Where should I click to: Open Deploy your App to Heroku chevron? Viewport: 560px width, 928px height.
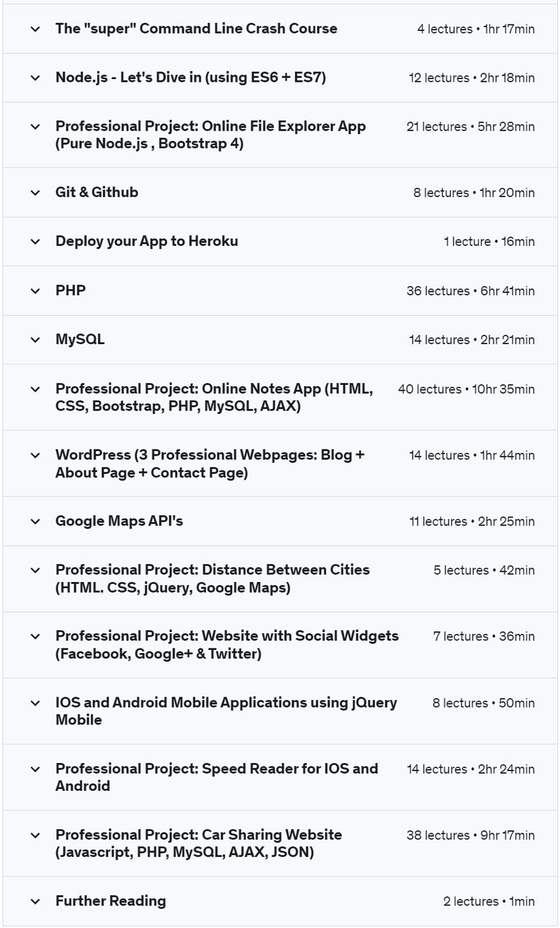point(36,241)
